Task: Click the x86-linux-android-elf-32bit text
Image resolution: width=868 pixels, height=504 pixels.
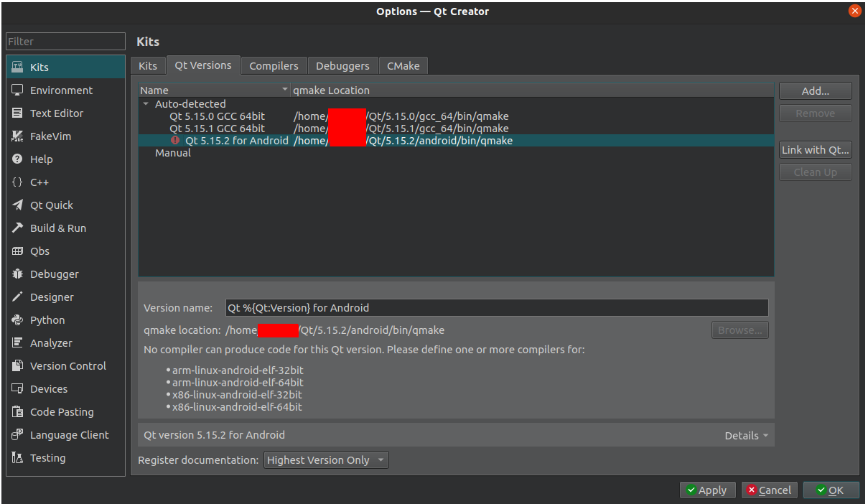Action: click(237, 395)
